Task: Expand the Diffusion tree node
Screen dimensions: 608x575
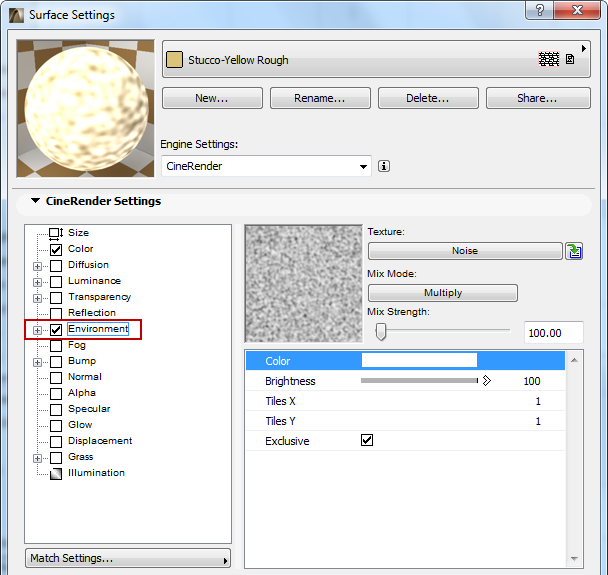Action: tap(37, 266)
